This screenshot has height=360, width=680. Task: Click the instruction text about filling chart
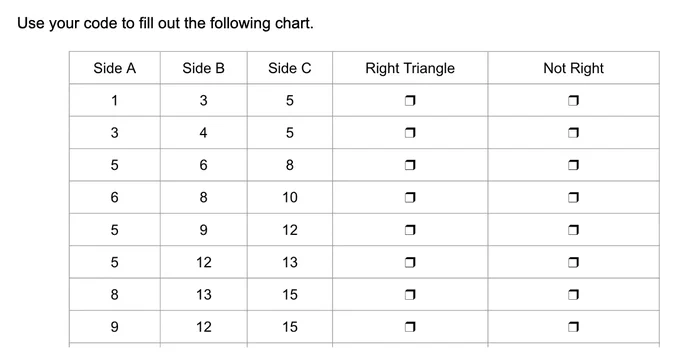coord(165,23)
